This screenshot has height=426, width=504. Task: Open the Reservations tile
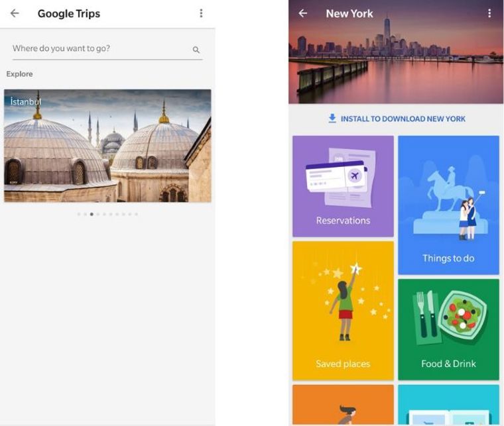point(343,186)
